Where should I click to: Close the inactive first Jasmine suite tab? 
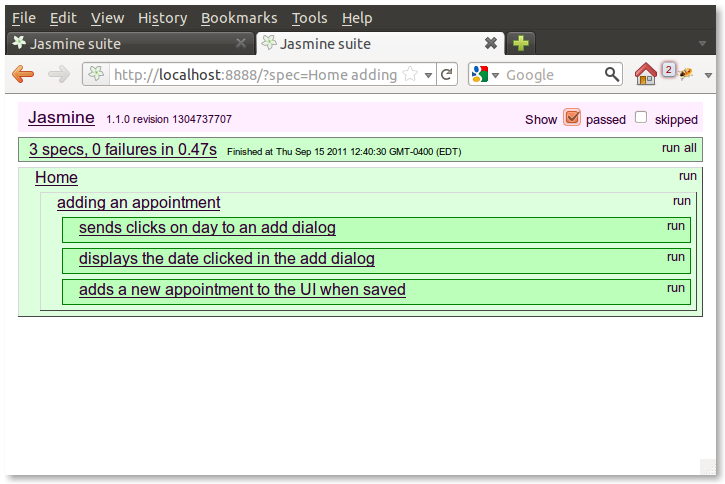pos(241,43)
